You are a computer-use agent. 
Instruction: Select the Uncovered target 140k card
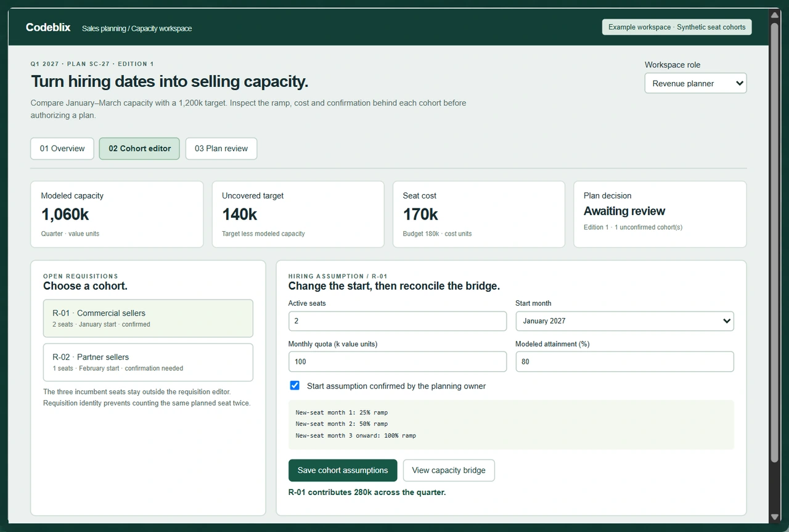298,214
